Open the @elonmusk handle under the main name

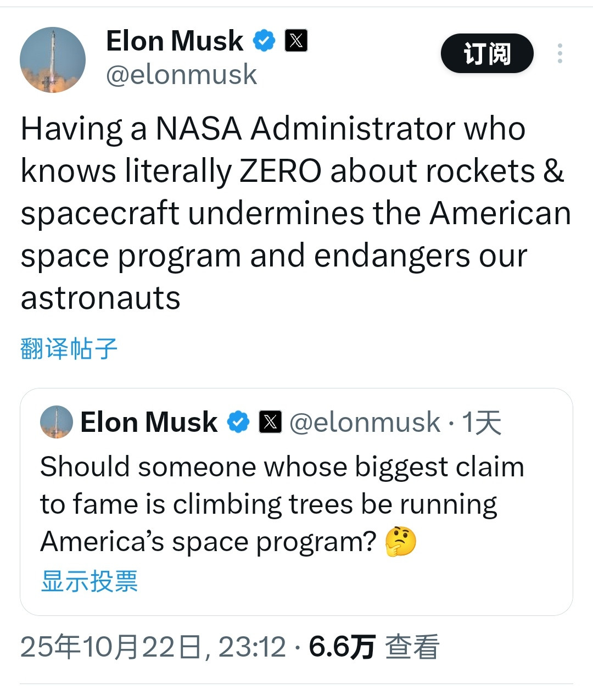pos(181,75)
